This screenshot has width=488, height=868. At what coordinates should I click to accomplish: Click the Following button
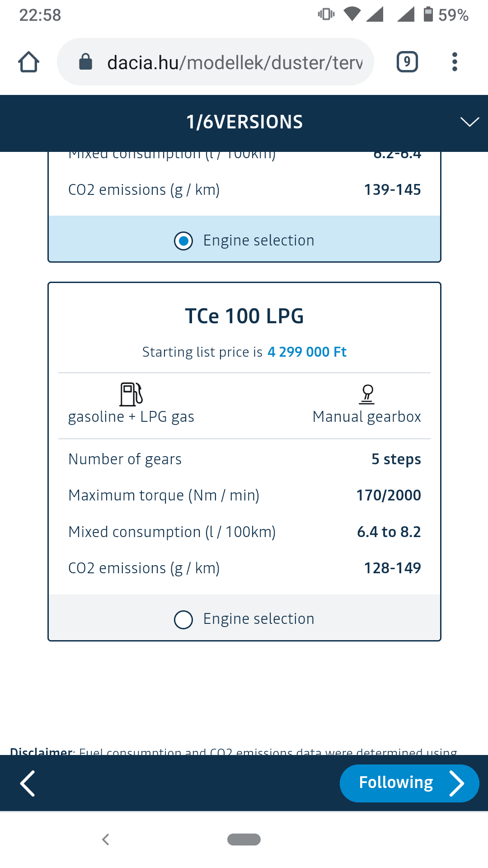[409, 783]
